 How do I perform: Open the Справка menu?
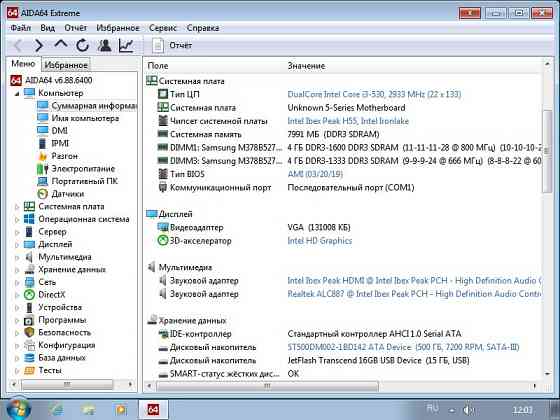point(203,28)
